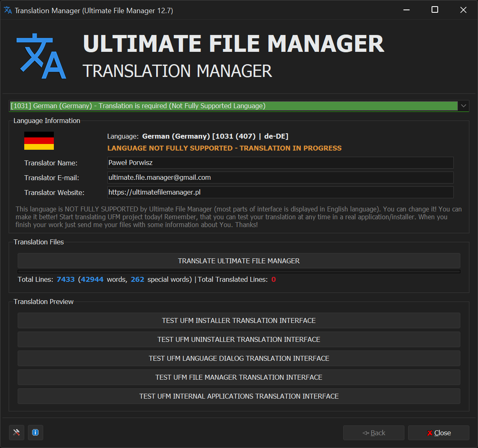Click the German flag image
This screenshot has height=448, width=478.
click(x=39, y=141)
